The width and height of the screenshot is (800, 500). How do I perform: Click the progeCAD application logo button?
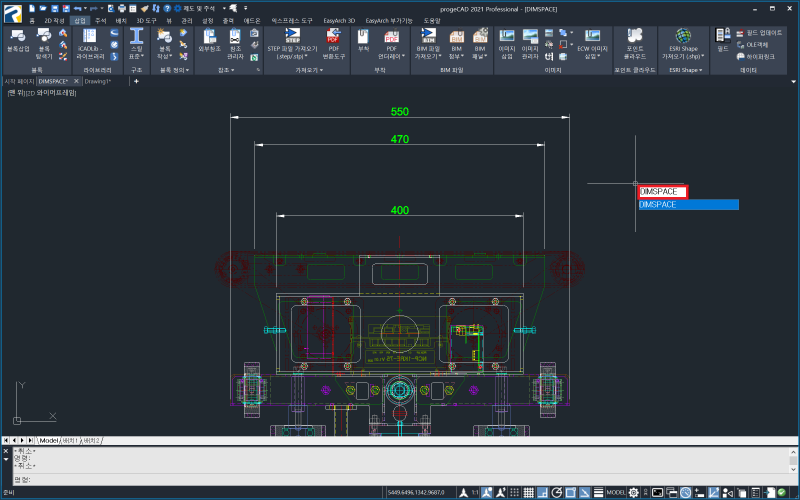coord(13,13)
